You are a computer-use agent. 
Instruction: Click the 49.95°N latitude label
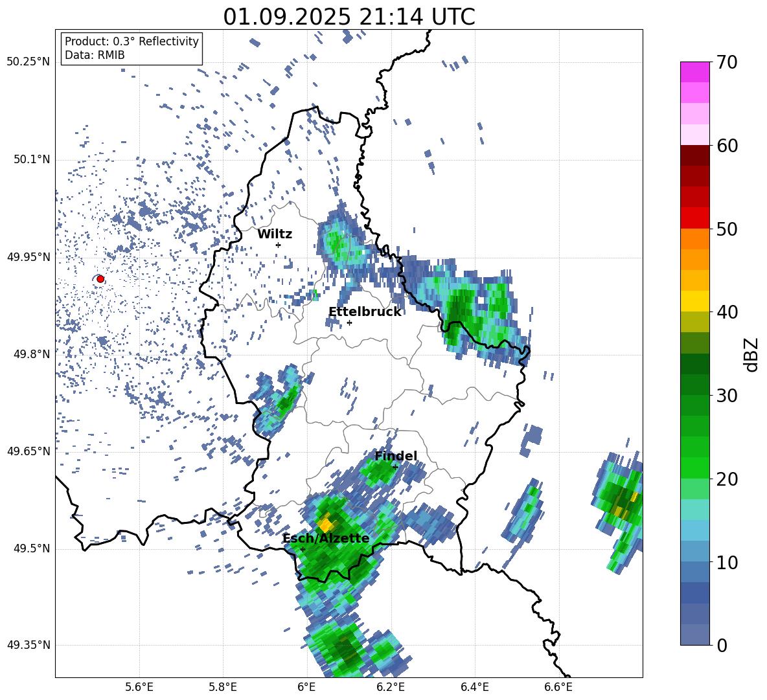tap(29, 256)
